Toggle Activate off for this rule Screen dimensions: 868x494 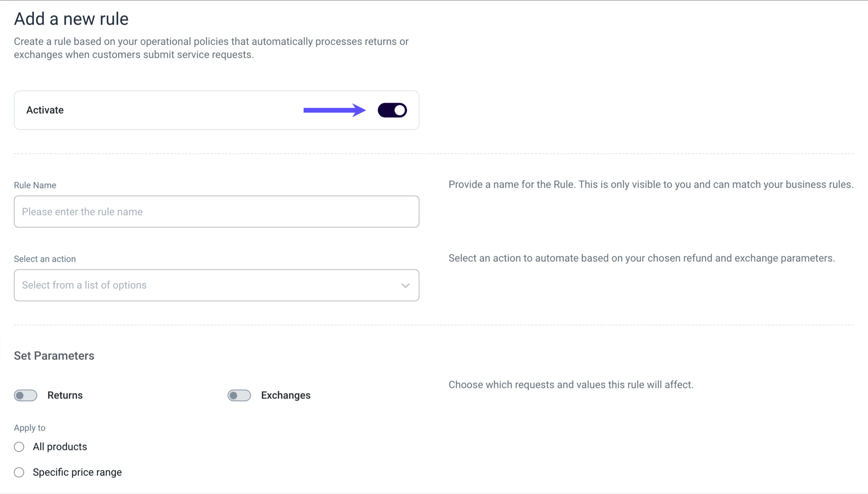click(x=392, y=110)
